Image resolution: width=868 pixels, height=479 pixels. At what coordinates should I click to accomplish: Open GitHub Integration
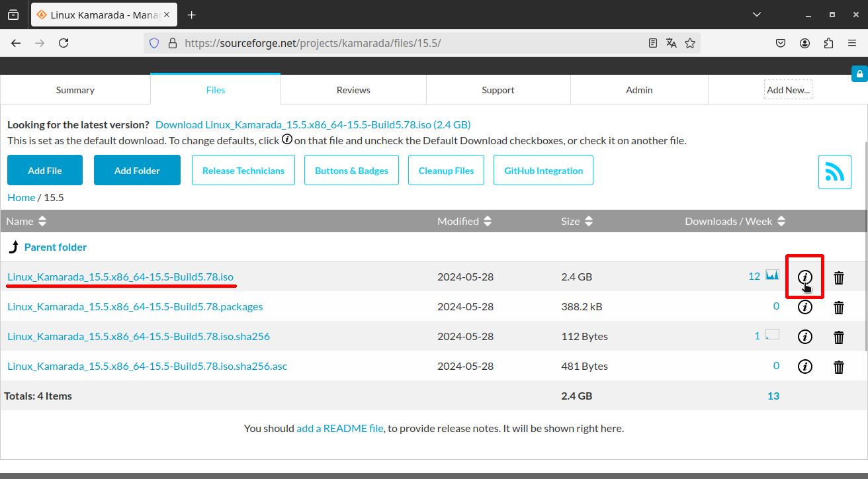coord(544,170)
